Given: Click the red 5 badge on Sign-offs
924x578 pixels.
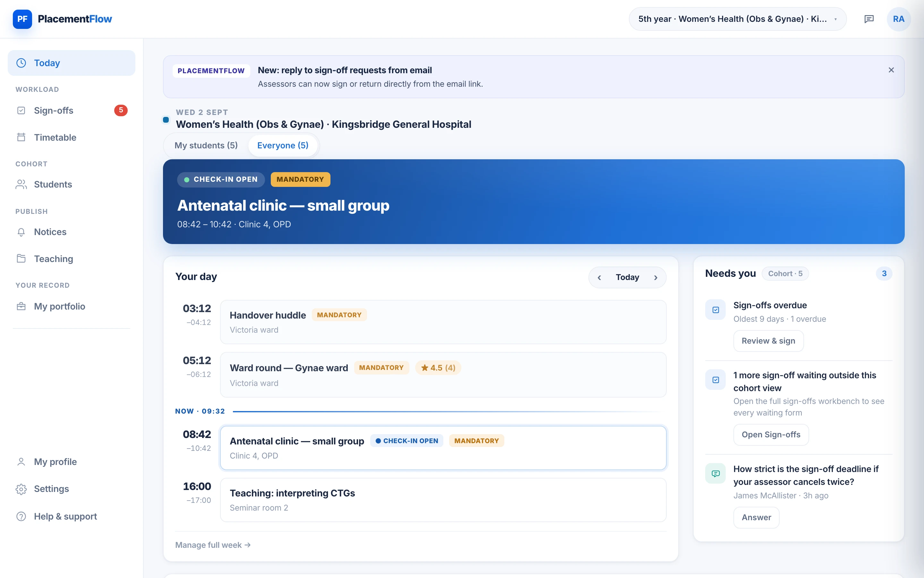Looking at the screenshot, I should pyautogui.click(x=121, y=110).
